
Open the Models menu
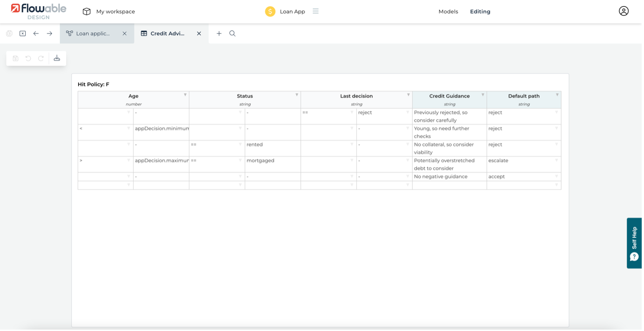[448, 11]
